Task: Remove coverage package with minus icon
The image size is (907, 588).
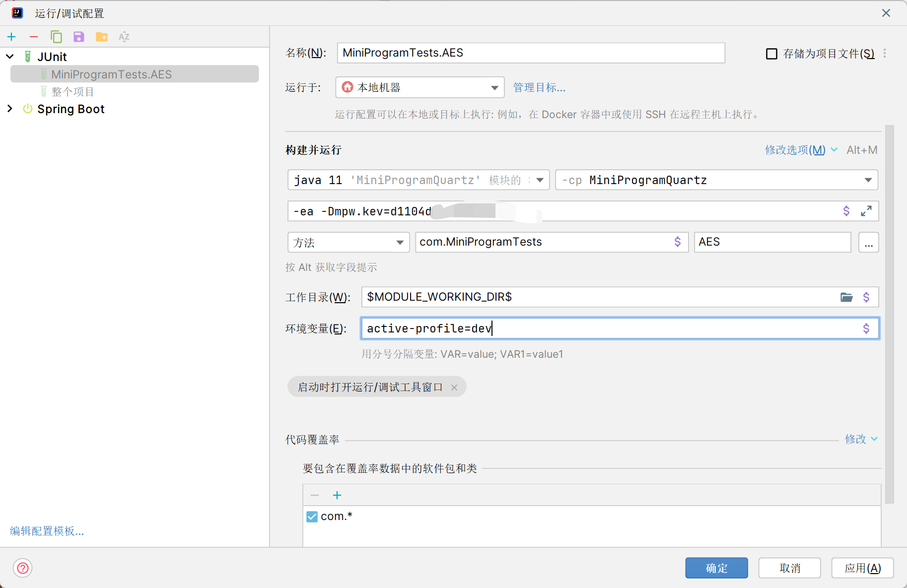Action: click(315, 495)
